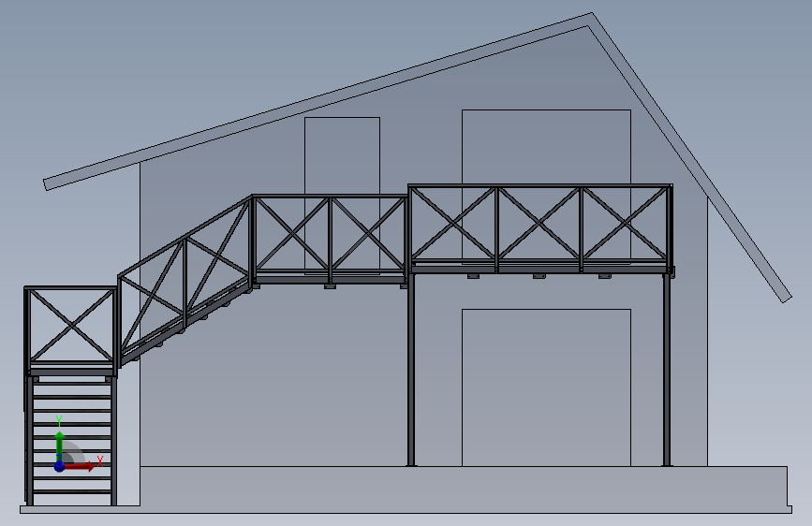Click the green 'Y' axis label
The height and width of the screenshot is (526, 812).
[x=59, y=421]
